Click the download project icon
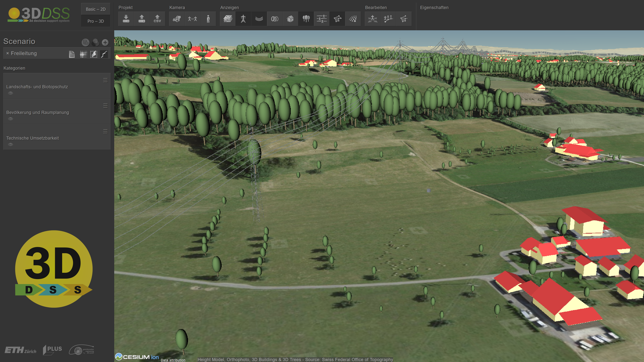The width and height of the screenshot is (644, 362). (126, 19)
